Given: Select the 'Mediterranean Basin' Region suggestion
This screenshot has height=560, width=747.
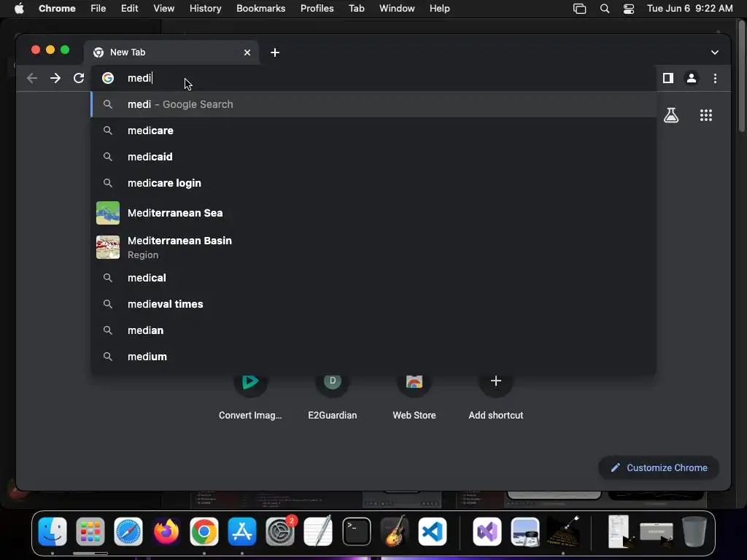Looking at the screenshot, I should [374, 247].
